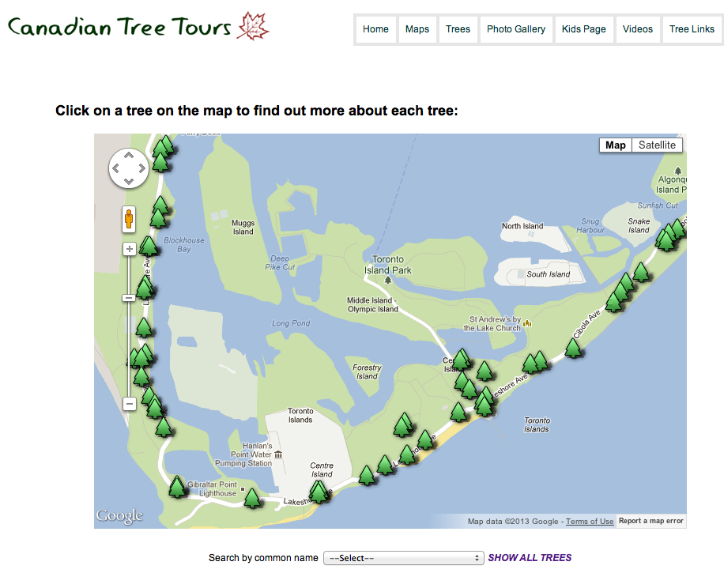
Task: Switch map to Satellite view
Action: pos(657,145)
